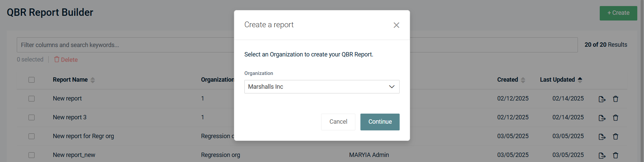Screen dimensions: 644x162
Task: Close the Create a report dialog
Action: click(396, 25)
